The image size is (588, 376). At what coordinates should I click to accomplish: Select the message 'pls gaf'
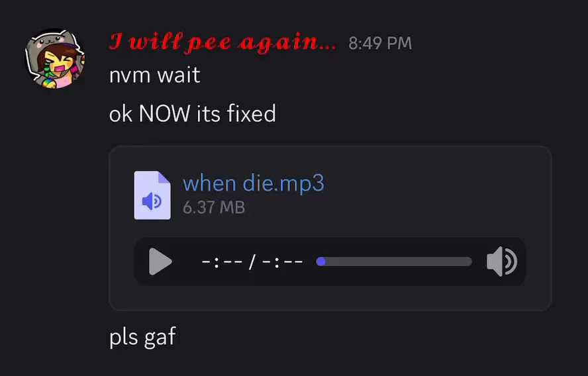[142, 337]
